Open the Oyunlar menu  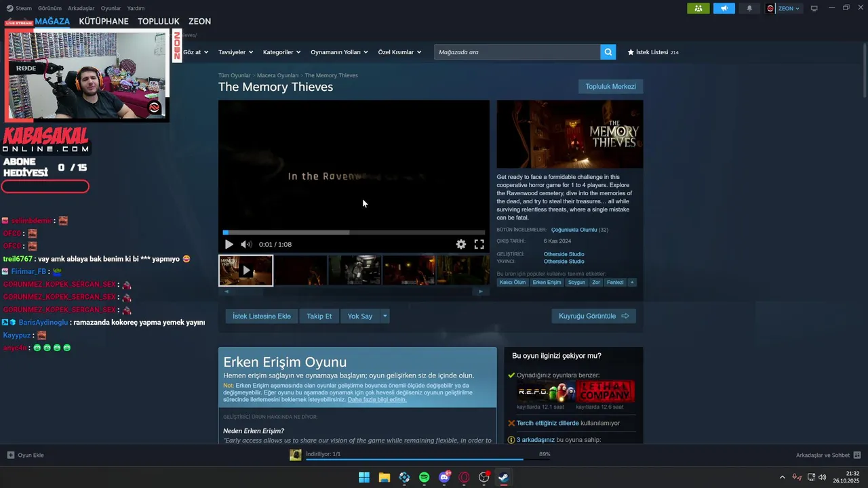pos(111,8)
